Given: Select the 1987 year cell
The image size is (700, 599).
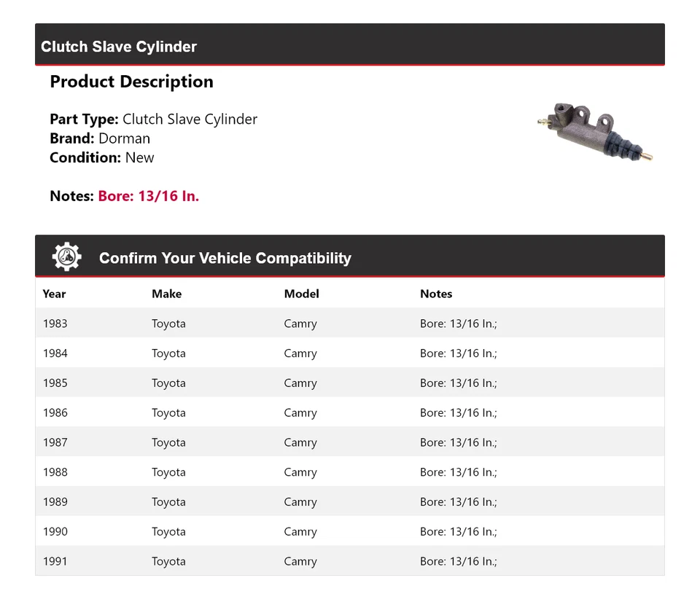Looking at the screenshot, I should [55, 442].
